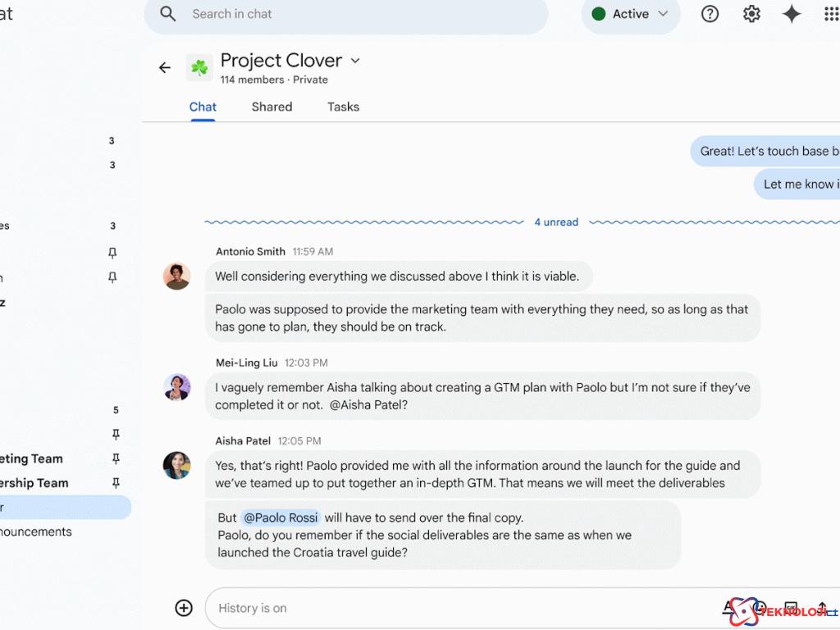Viewport: 840px width, 630px height.
Task: Toggle the pin on Leadership Team
Action: [116, 483]
